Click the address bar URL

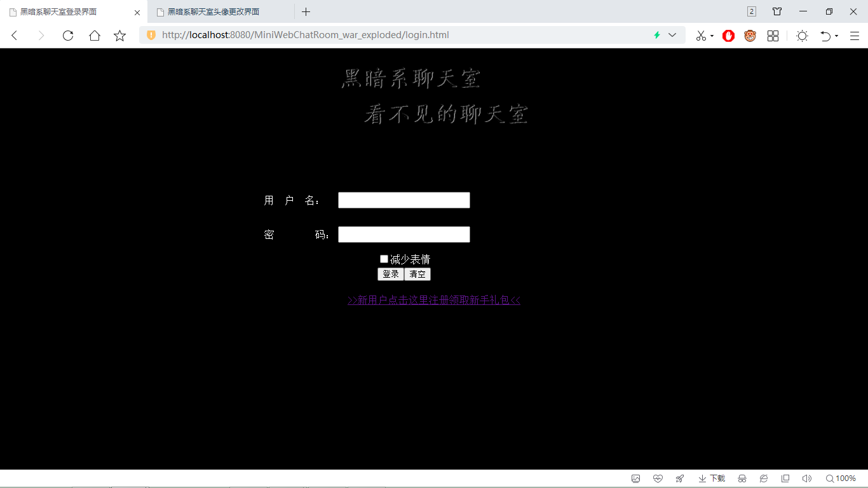[x=306, y=35]
